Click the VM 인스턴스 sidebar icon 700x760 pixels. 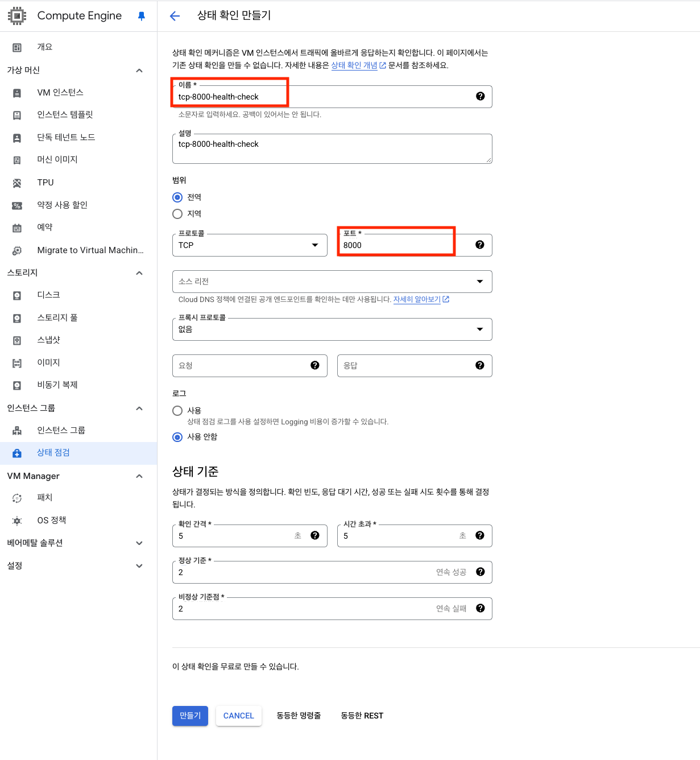[x=17, y=93]
